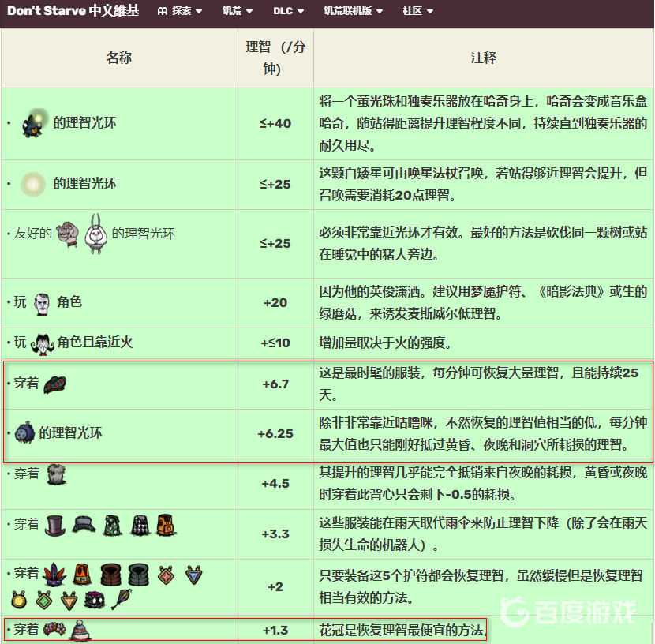This screenshot has width=655, height=644.
Task: Open the Willow character portrait icon
Action: coord(42,343)
